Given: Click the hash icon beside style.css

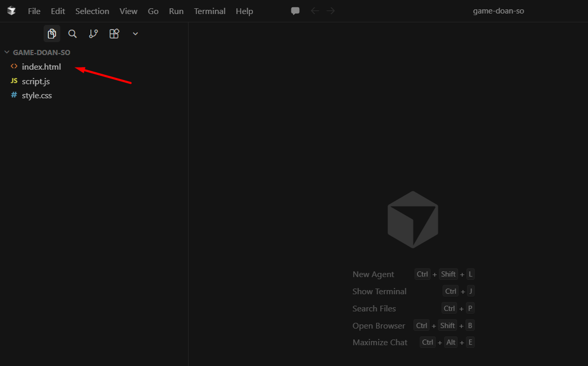Looking at the screenshot, I should 14,95.
